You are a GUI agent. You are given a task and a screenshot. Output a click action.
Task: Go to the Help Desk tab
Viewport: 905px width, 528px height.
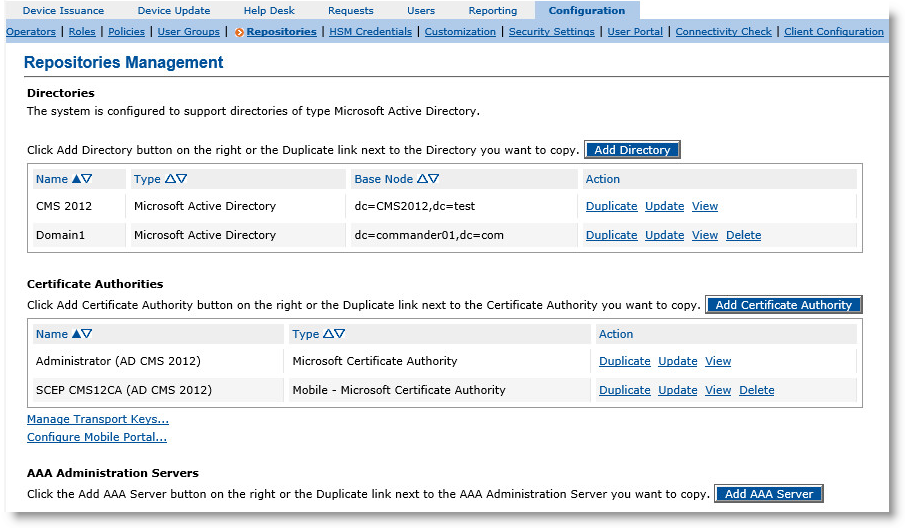[x=269, y=11]
